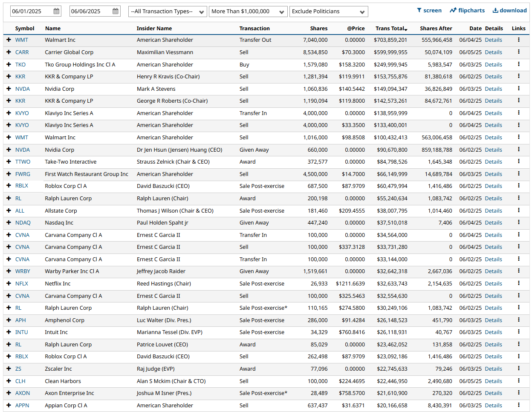Open three-dot menu for Appian Corp row
Viewport: 532px width, 412px height.
[x=519, y=405]
